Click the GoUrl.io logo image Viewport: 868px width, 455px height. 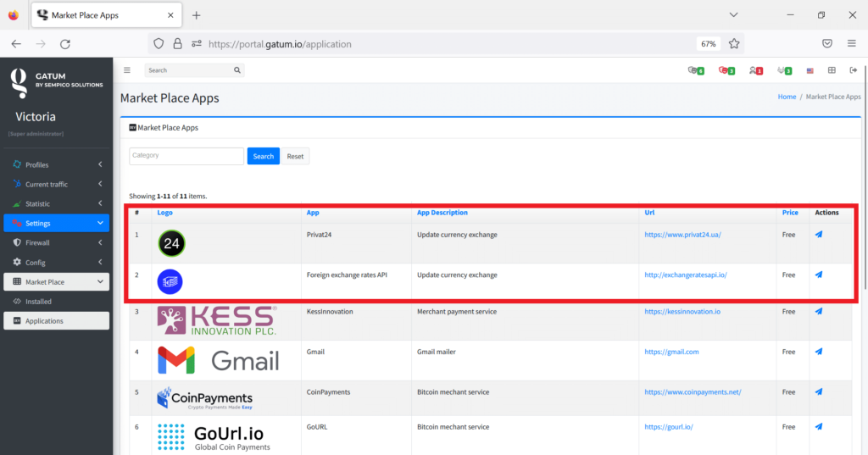[x=214, y=437]
